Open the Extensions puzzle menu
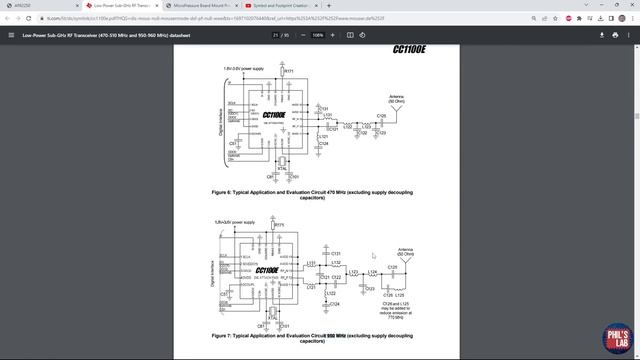 point(579,18)
